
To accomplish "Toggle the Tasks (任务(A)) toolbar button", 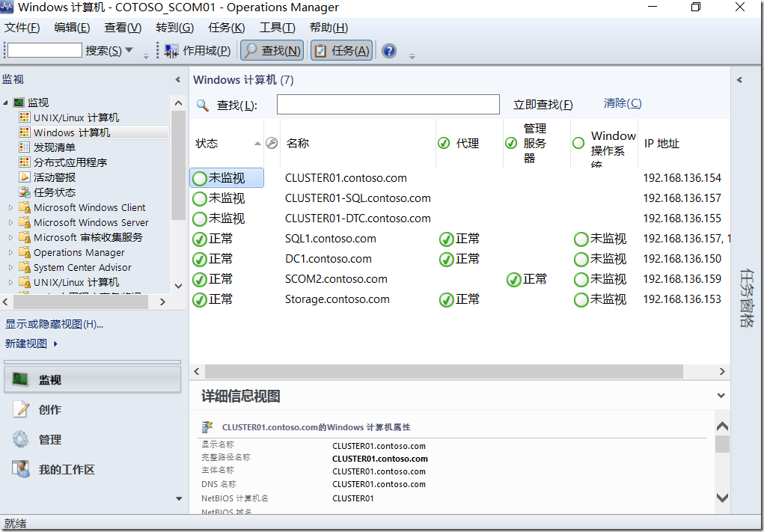I will click(341, 51).
